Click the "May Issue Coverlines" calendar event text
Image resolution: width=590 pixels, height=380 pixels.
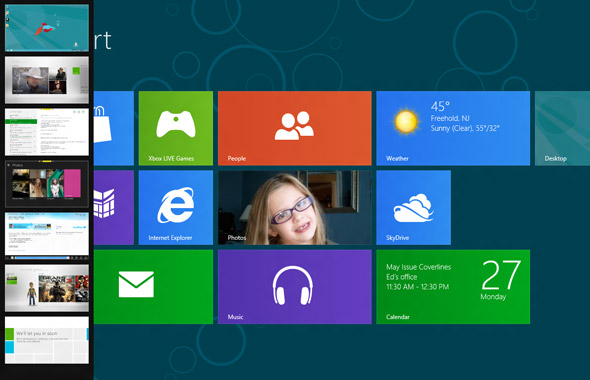(418, 267)
